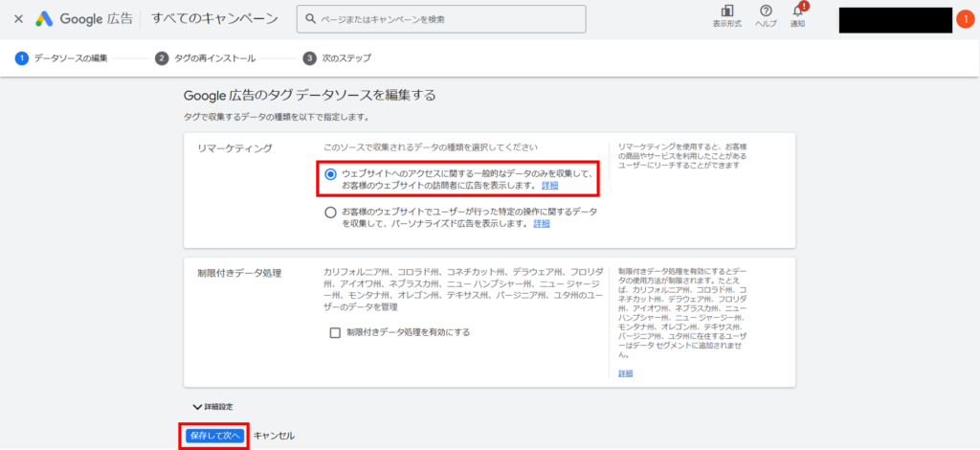Viewport: 980px width, 450px height.
Task: Open 詳細 link after パーソナライズド広告を表示します
Action: pyautogui.click(x=542, y=223)
